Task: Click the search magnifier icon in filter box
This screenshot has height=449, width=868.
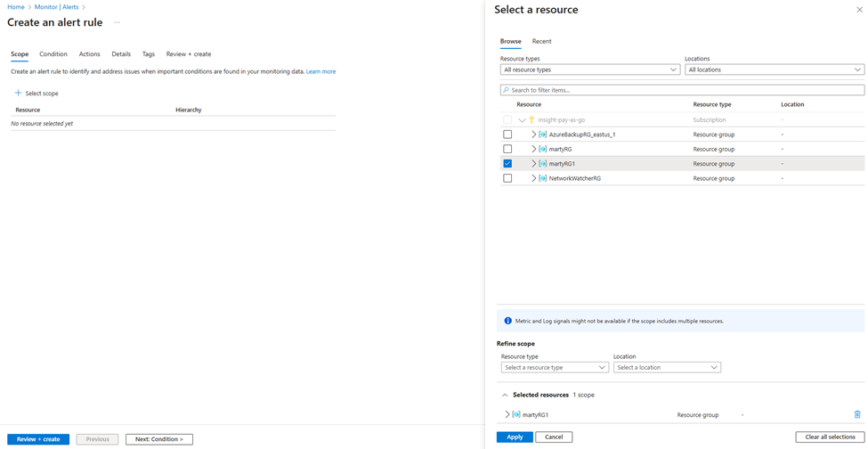Action: coord(506,90)
